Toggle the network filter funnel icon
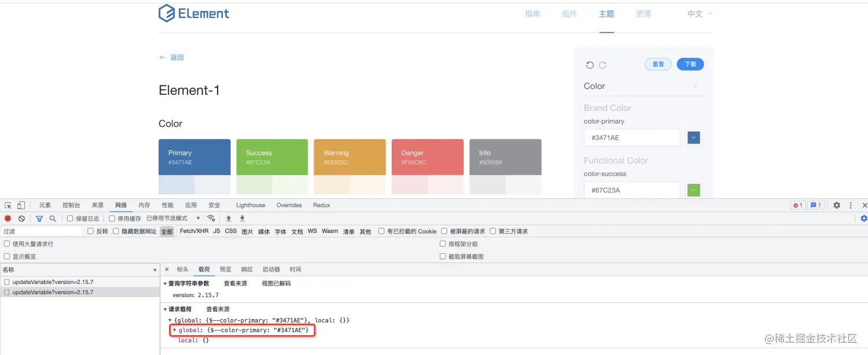868x355 pixels. [39, 219]
